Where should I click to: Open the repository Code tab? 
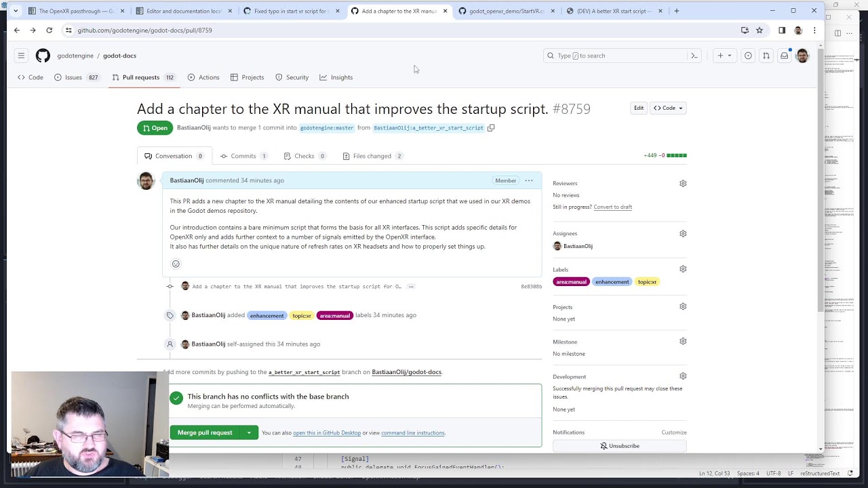pos(31,77)
